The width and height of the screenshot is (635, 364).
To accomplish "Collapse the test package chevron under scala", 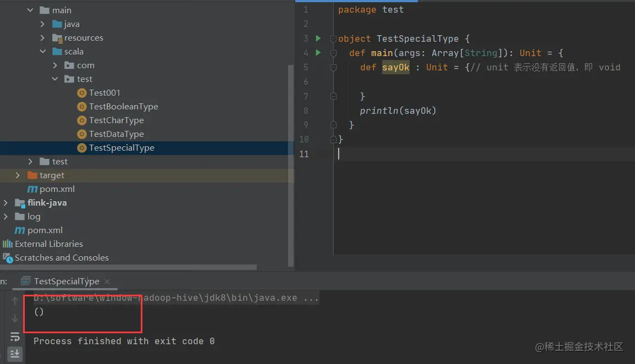I will (x=55, y=79).
